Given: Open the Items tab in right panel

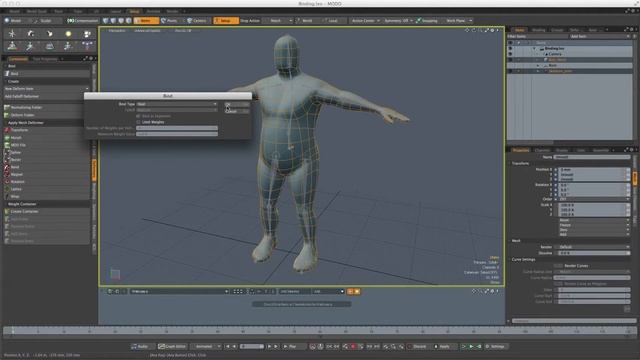Looking at the screenshot, I should tap(520, 30).
